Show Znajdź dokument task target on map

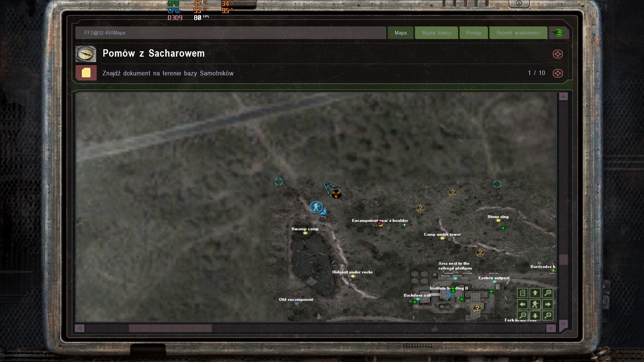pos(557,73)
